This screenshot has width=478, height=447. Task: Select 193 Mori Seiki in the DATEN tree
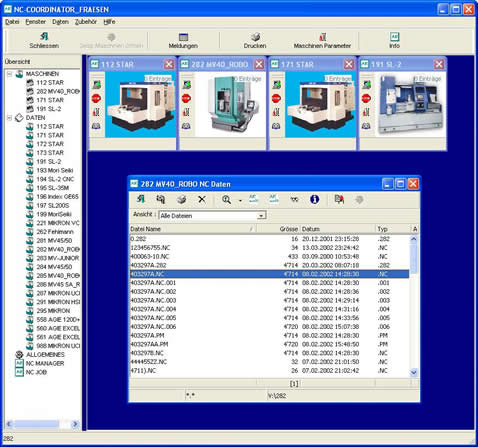point(55,170)
